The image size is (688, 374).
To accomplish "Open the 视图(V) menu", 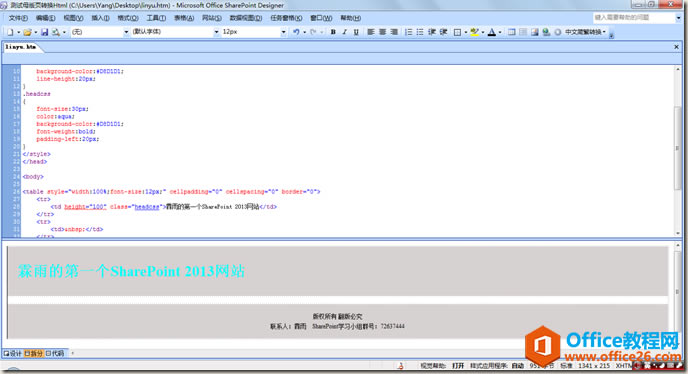I will 73,18.
